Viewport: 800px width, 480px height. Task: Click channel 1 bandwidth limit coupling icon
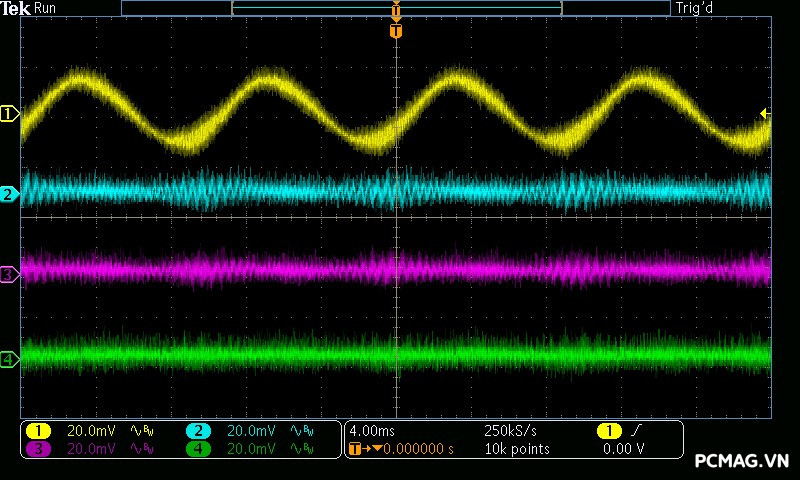coord(142,430)
